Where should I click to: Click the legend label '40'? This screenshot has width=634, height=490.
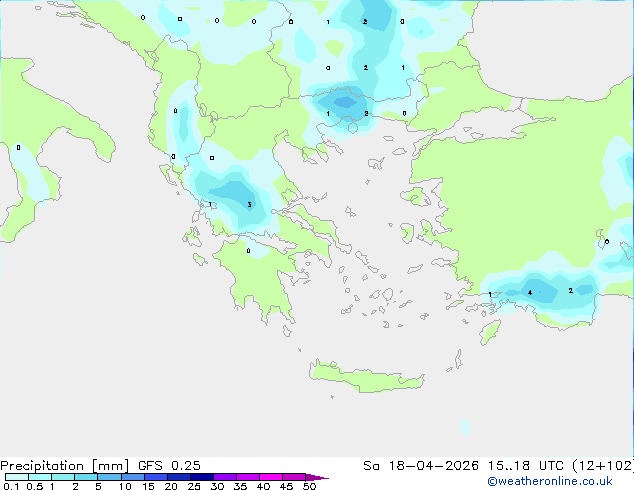point(263,486)
